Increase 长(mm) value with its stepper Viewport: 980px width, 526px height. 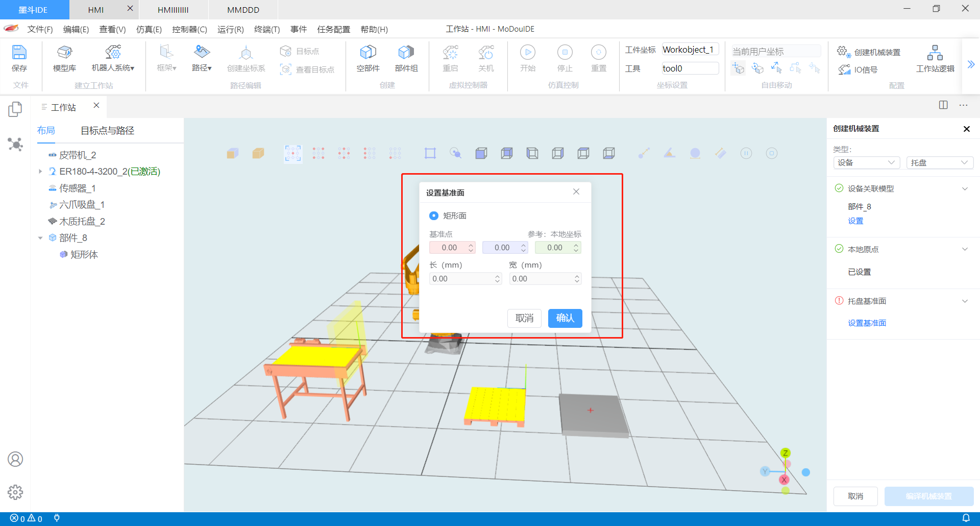tap(497, 276)
